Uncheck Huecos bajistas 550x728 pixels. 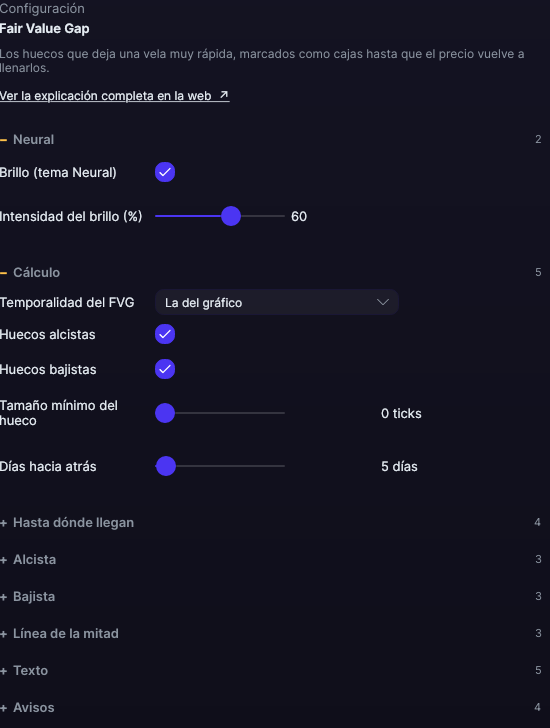pos(165,369)
